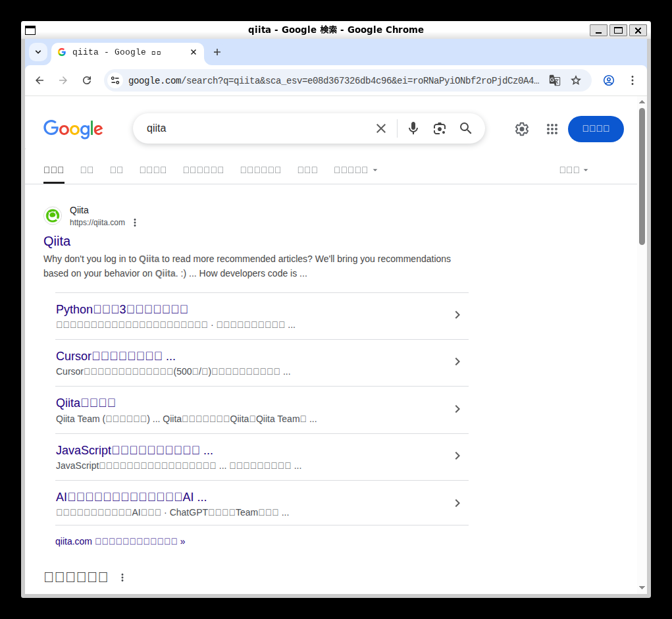
Task: Reload the page with the refresh icon
Action: click(87, 80)
